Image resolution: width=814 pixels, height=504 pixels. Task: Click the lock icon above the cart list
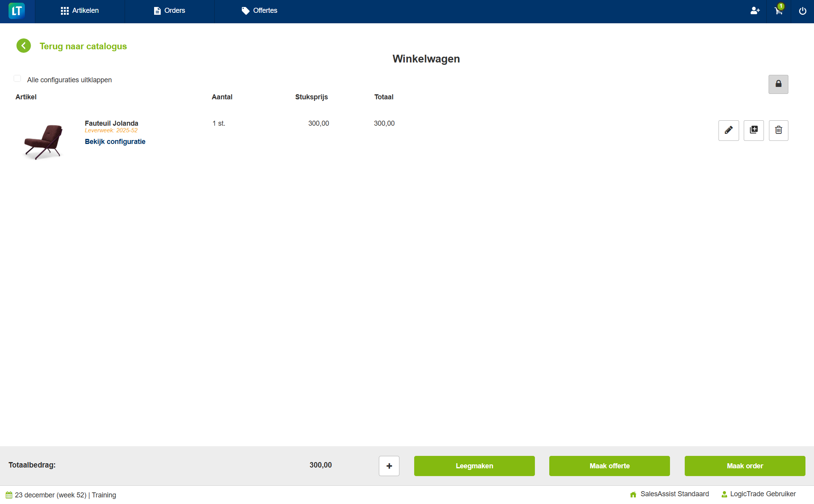(778, 84)
